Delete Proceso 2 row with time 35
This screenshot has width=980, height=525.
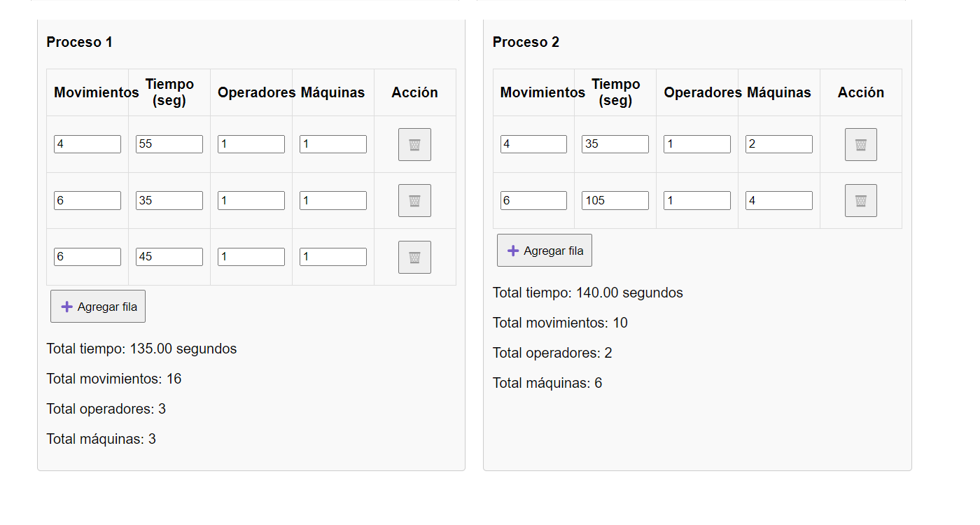pyautogui.click(x=860, y=144)
